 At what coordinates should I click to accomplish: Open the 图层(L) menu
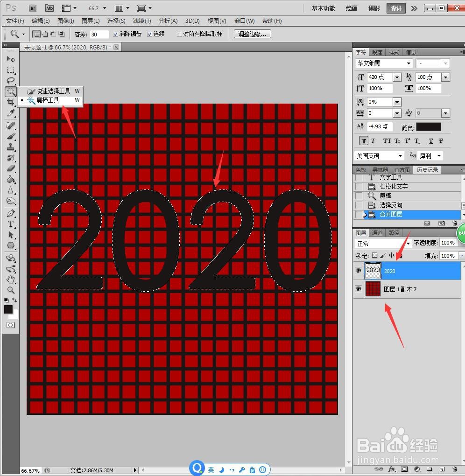point(91,21)
